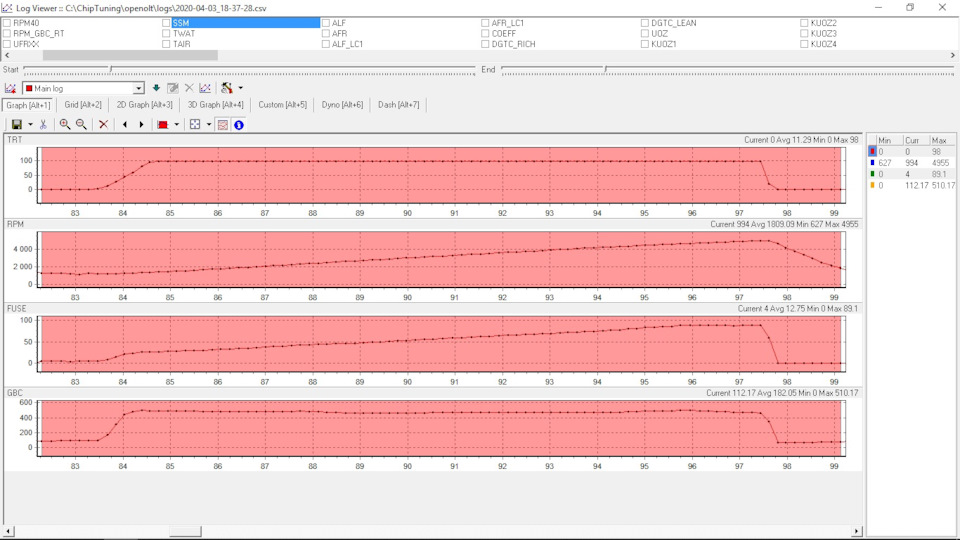Switch to Dash [Alt+7] tab
The width and height of the screenshot is (960, 540).
[x=399, y=105]
